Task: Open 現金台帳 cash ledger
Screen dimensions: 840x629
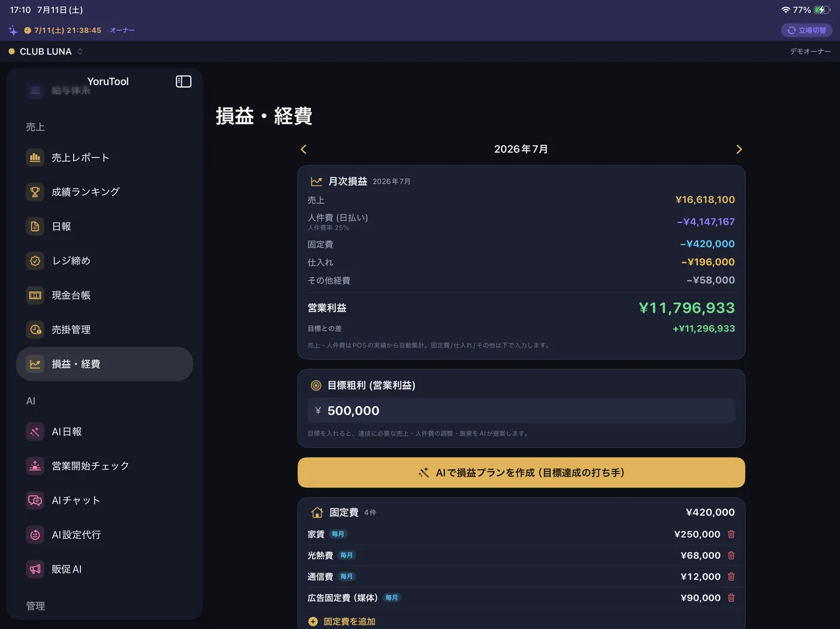Action: pos(104,295)
